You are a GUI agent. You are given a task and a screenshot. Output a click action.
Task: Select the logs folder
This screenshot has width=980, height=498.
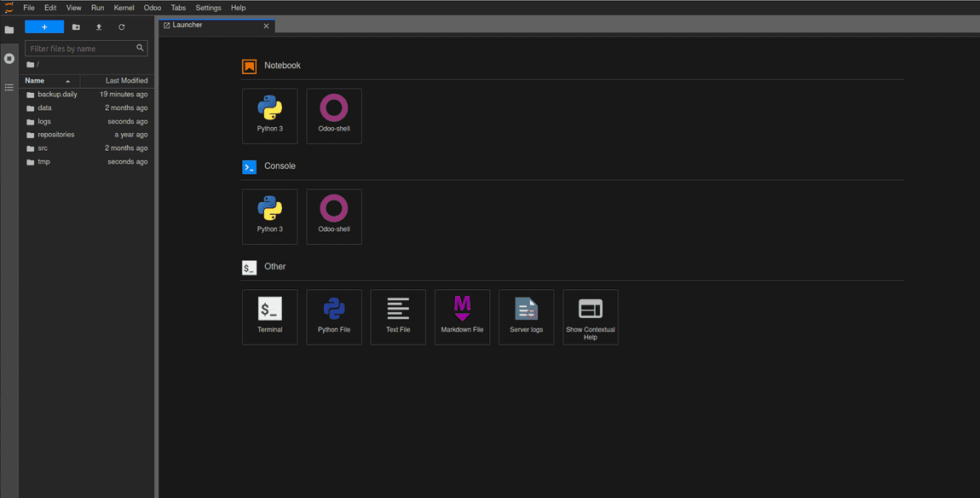coord(86,121)
